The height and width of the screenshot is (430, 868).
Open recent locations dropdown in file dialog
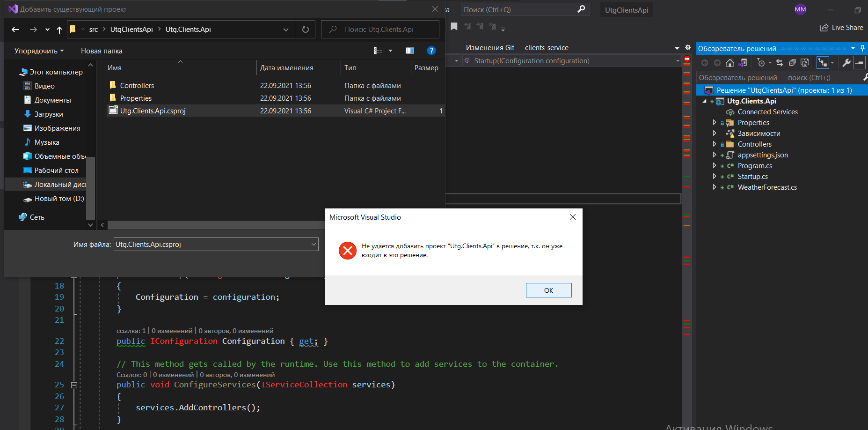(47, 30)
